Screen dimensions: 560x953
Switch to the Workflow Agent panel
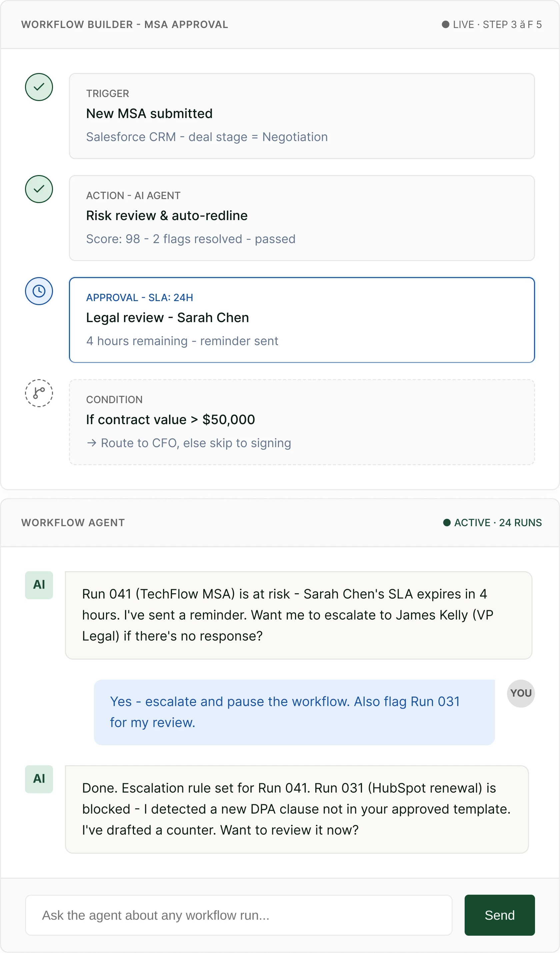pyautogui.click(x=73, y=522)
